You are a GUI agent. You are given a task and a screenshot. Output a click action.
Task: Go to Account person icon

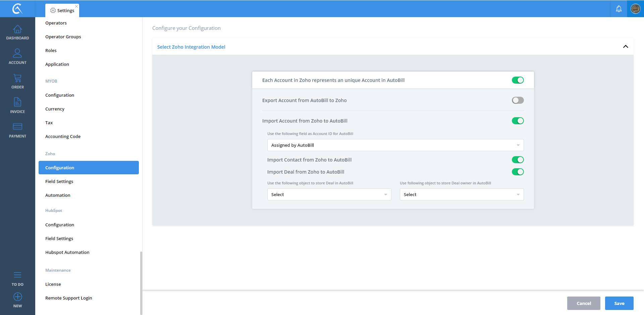17,54
